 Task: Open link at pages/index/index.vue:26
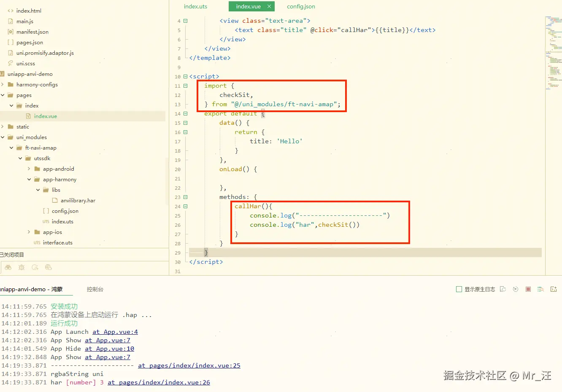(x=159, y=382)
